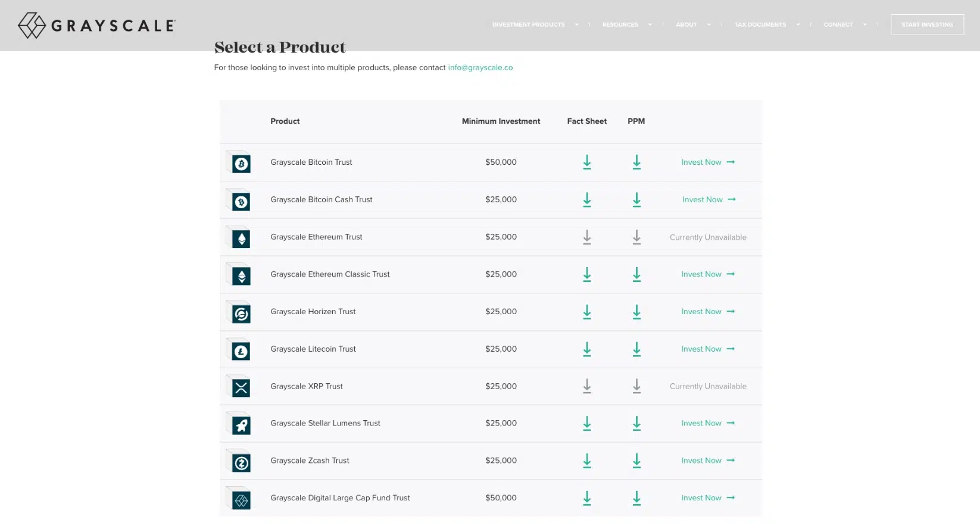Download the Grayscale Bitcoin Trust fact sheet
The width and height of the screenshot is (980, 523).
pyautogui.click(x=586, y=162)
